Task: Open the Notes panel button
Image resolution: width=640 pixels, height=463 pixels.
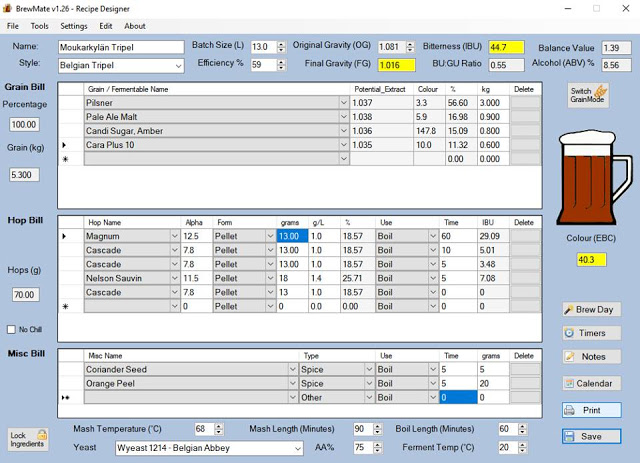Action: pos(591,356)
